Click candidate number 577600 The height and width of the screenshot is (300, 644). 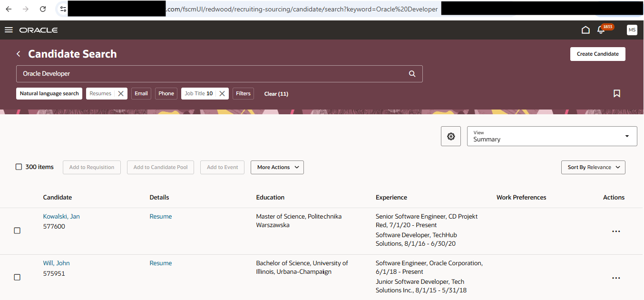54,226
